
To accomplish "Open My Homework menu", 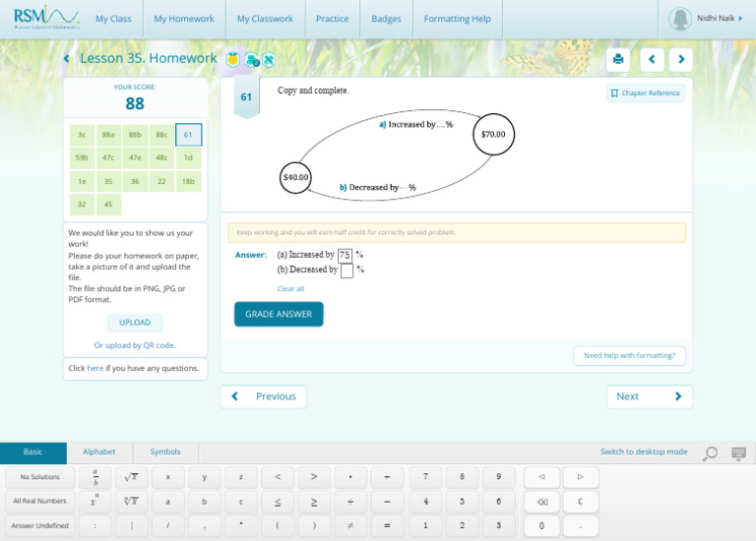I will pos(184,19).
